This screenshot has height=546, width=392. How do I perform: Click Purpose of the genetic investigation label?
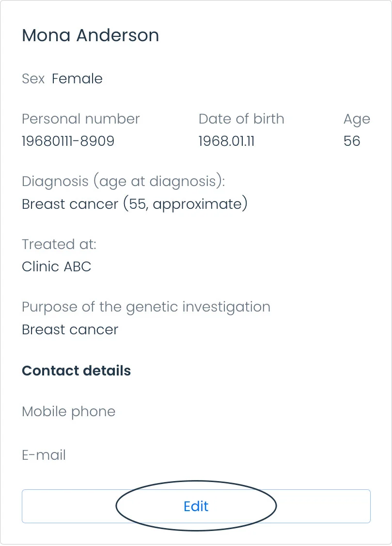pyautogui.click(x=146, y=307)
